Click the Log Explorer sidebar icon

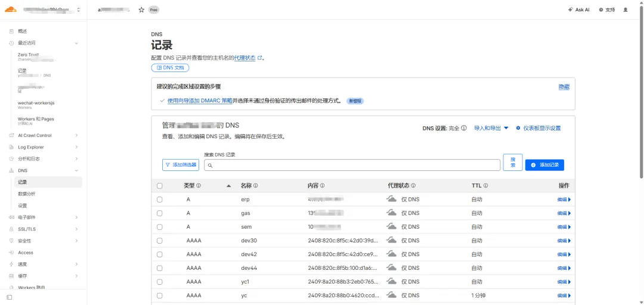tap(11, 147)
